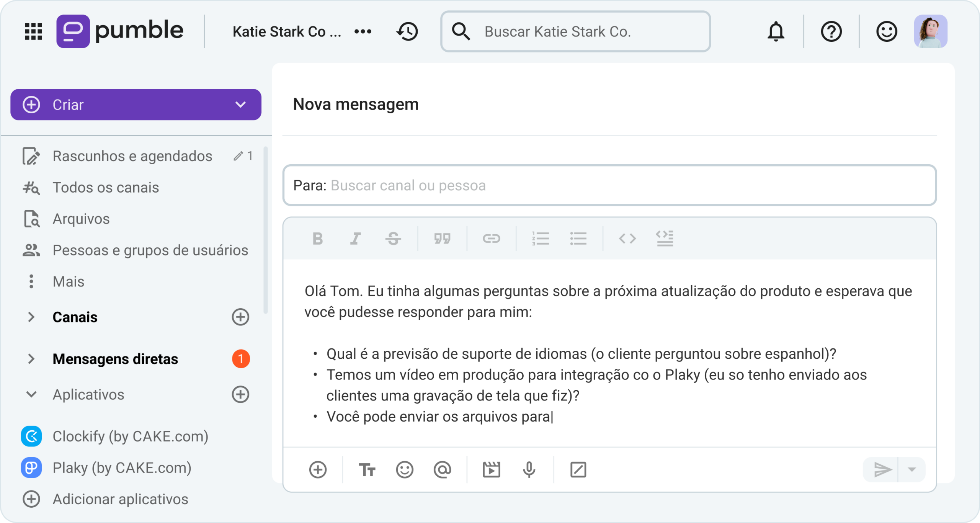Image resolution: width=980 pixels, height=523 pixels.
Task: Insert a hyperlink
Action: 492,239
